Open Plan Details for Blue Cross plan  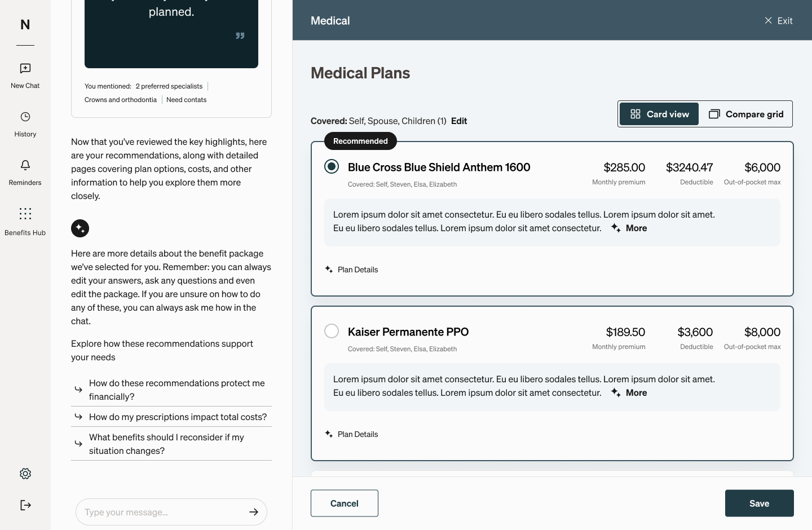pos(358,270)
